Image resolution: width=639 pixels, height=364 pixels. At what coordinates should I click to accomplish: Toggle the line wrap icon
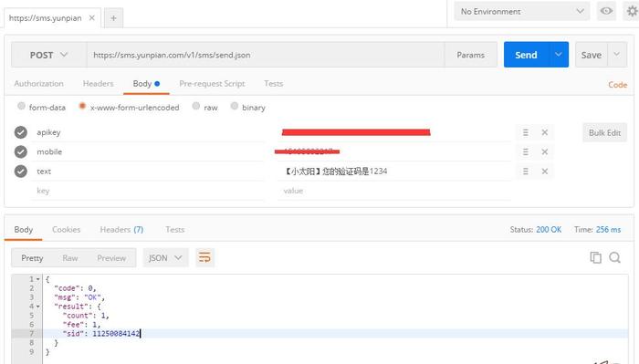[204, 258]
